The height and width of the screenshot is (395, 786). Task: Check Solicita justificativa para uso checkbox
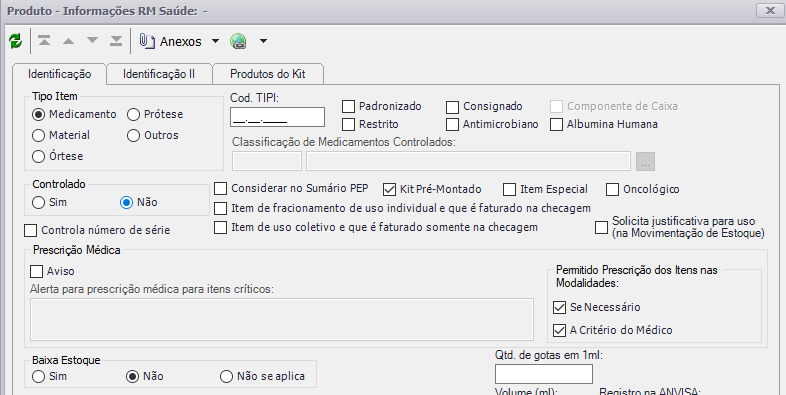tap(602, 228)
